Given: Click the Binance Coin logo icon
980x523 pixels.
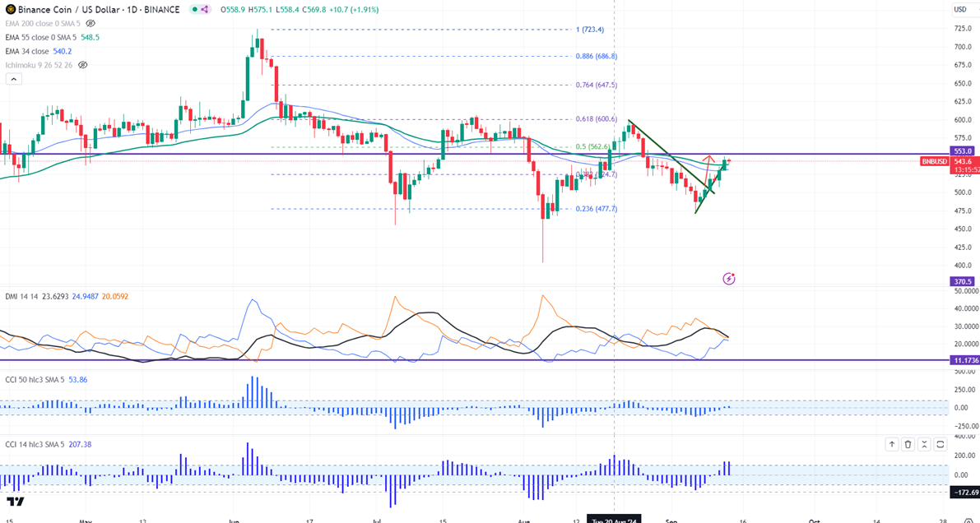Looking at the screenshot, I should click(x=11, y=9).
